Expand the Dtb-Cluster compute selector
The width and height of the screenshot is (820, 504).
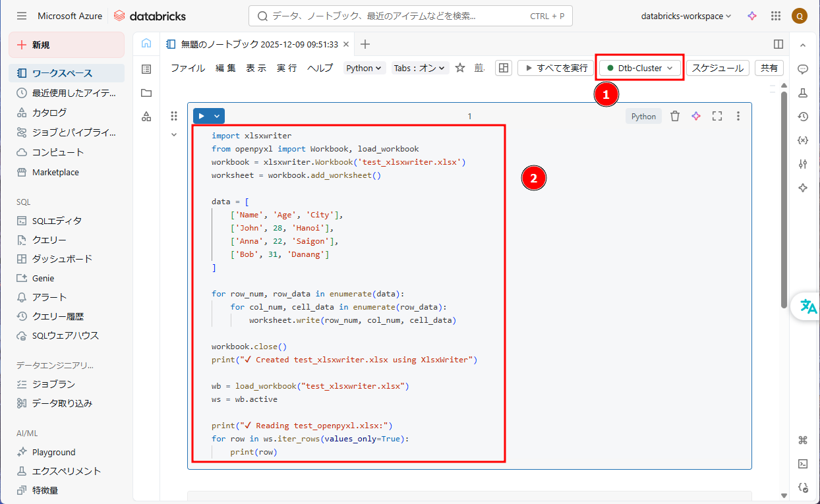[x=639, y=68]
